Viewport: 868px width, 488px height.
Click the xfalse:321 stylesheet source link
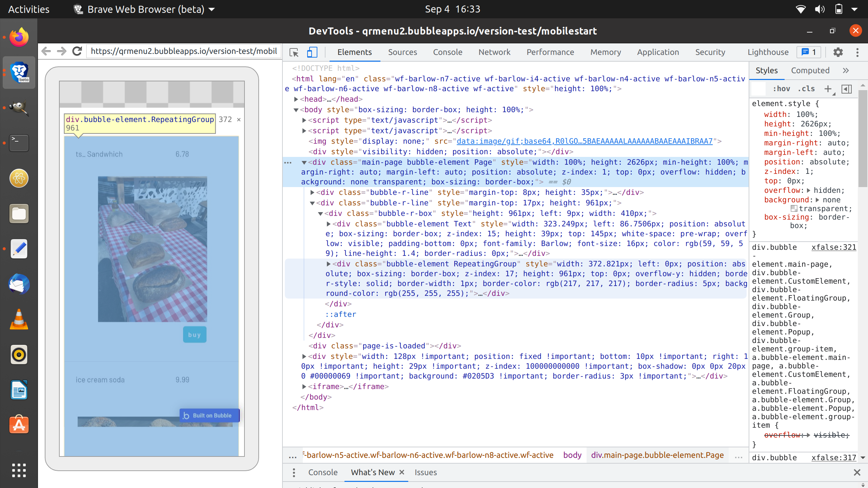tap(834, 247)
